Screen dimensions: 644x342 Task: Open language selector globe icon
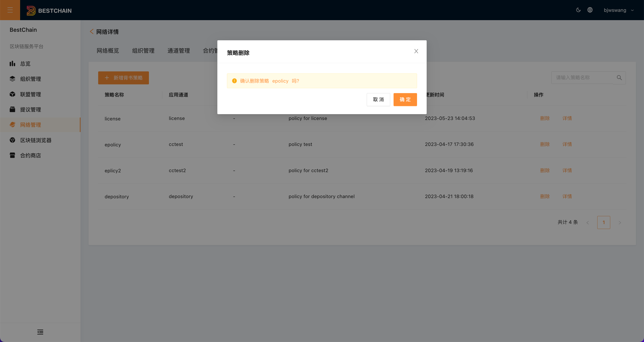pos(590,10)
